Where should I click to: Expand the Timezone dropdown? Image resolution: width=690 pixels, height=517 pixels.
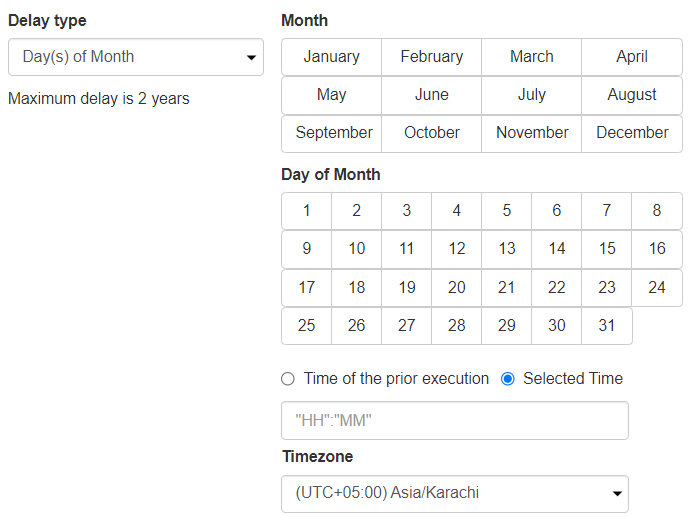coord(455,493)
